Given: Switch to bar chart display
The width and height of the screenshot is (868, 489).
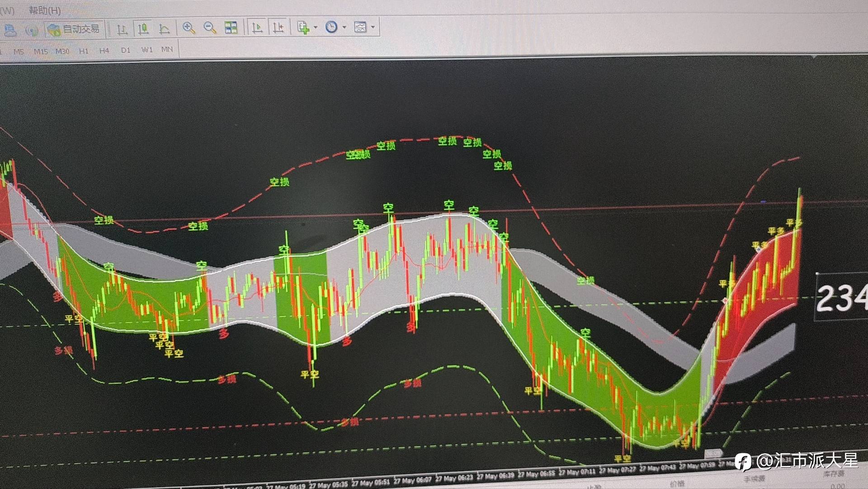Looking at the screenshot, I should coord(122,29).
